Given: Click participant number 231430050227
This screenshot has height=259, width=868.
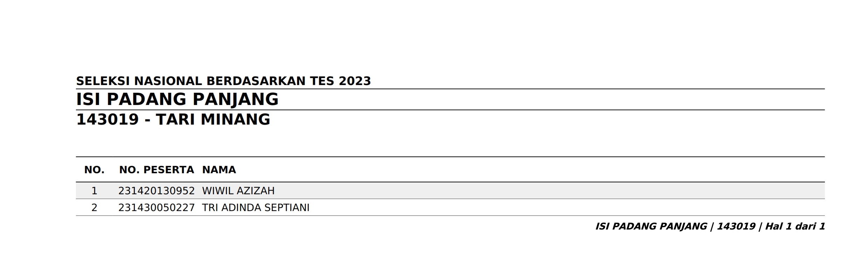Looking at the screenshot, I should 157,208.
